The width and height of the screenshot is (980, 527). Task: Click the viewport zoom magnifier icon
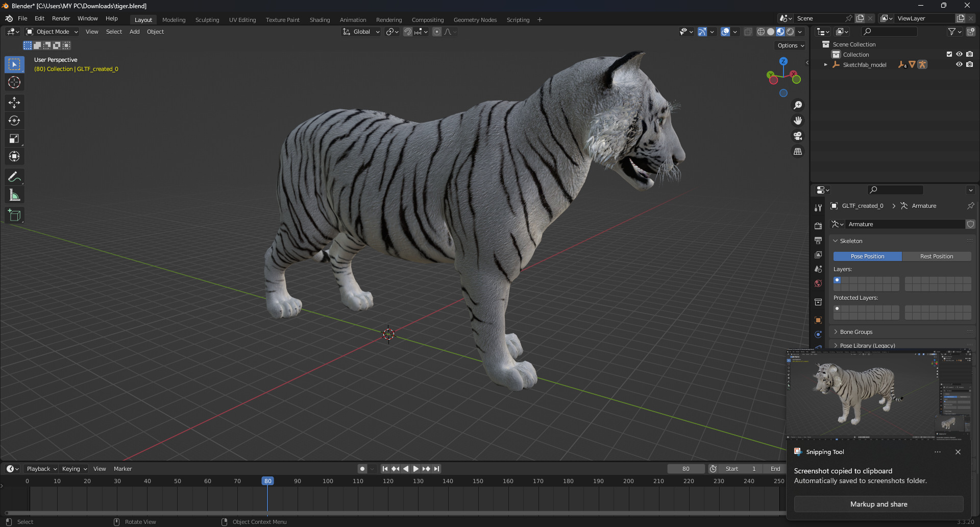coord(798,105)
